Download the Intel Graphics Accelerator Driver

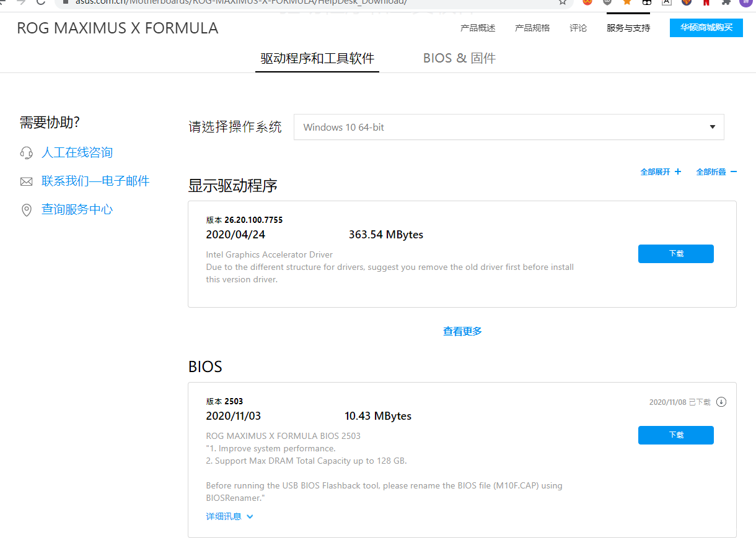point(676,254)
